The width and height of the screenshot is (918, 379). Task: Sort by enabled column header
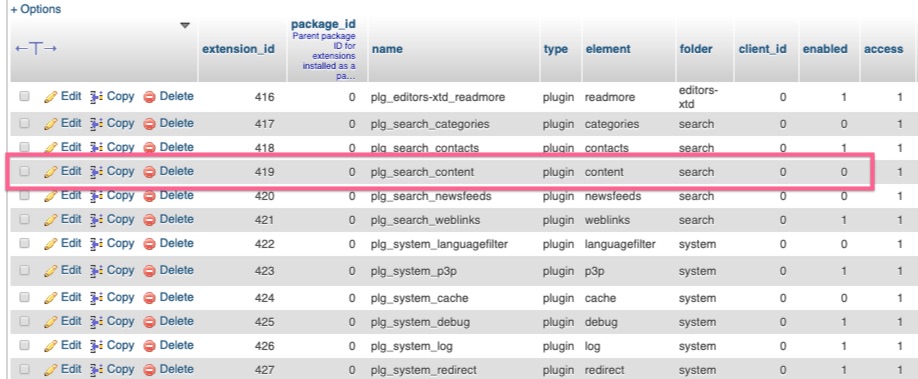(825, 49)
